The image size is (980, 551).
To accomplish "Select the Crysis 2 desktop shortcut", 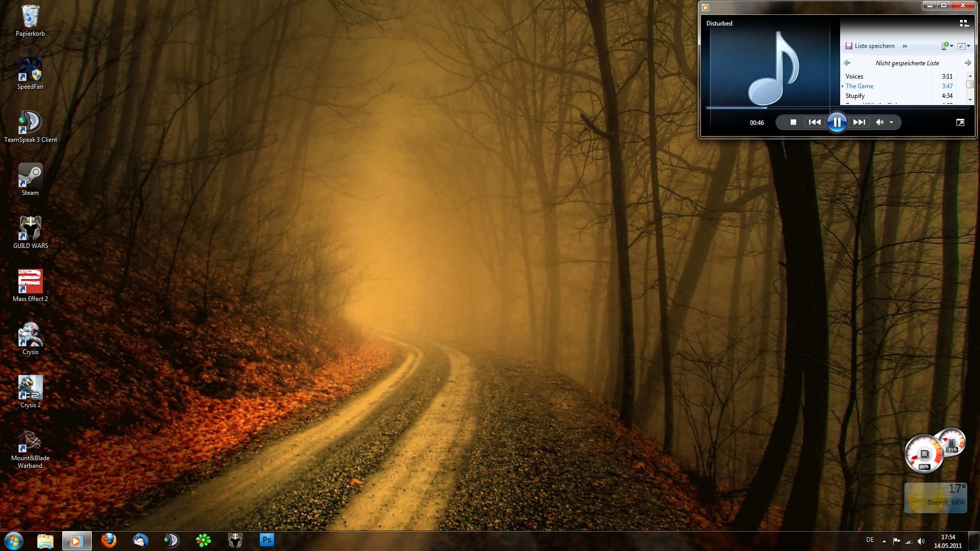I will coord(30,392).
